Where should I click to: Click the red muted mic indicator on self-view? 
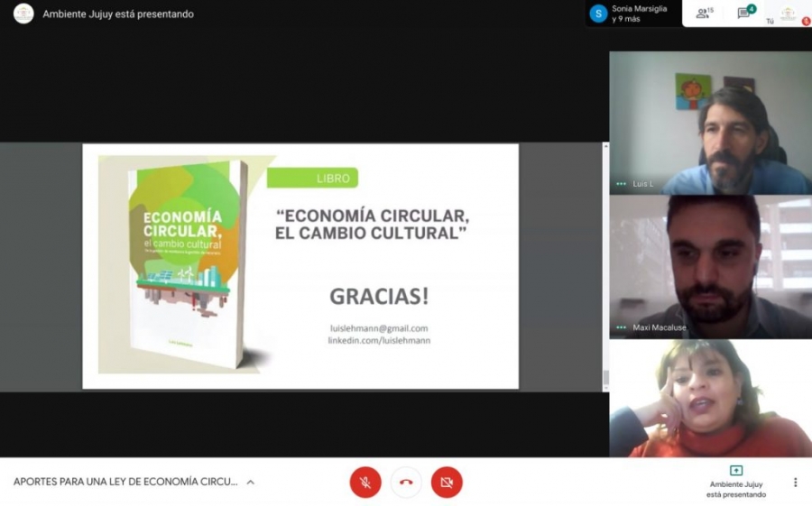click(x=806, y=22)
